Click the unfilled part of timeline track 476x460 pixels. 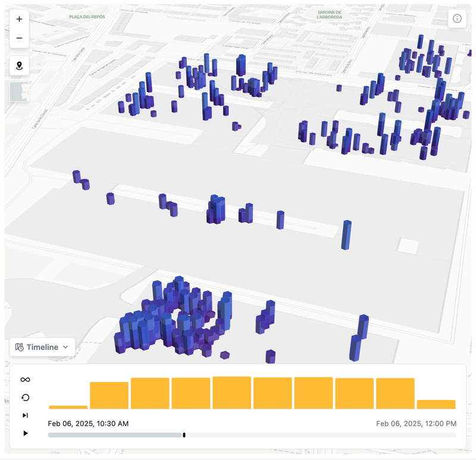click(321, 435)
